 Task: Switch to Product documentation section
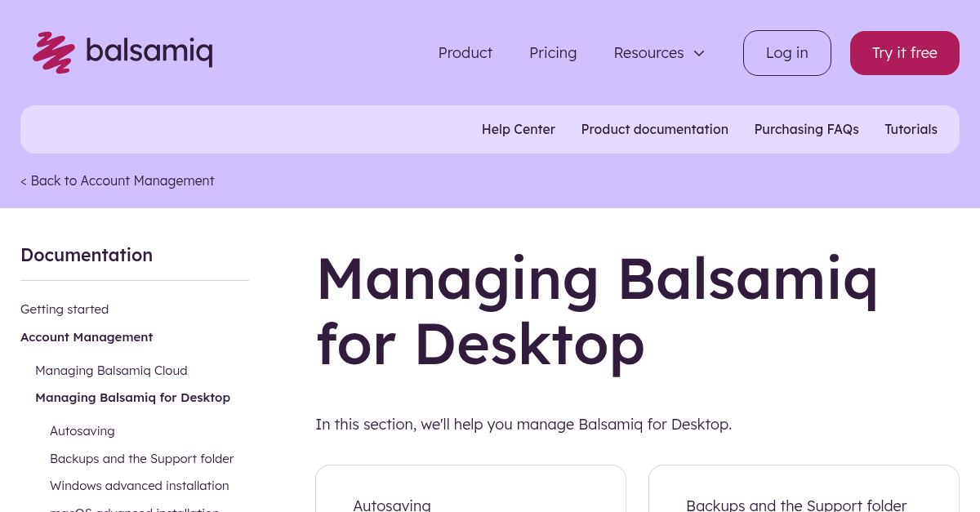(654, 129)
